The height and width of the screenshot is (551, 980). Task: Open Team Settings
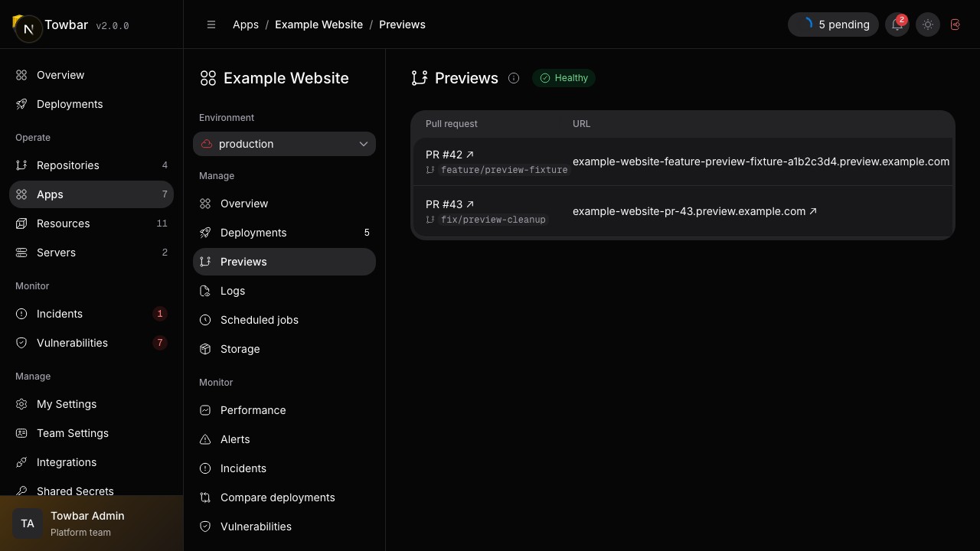tap(91, 433)
